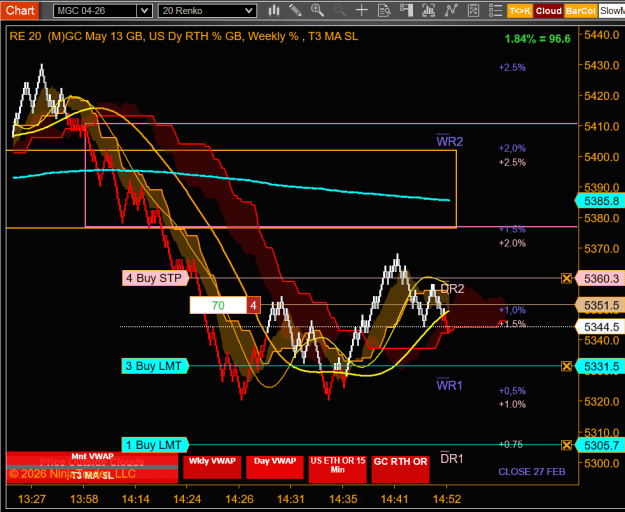Viewport: 625px width, 512px height.
Task: Click the 5440.0 price axis label
Action: pos(601,35)
